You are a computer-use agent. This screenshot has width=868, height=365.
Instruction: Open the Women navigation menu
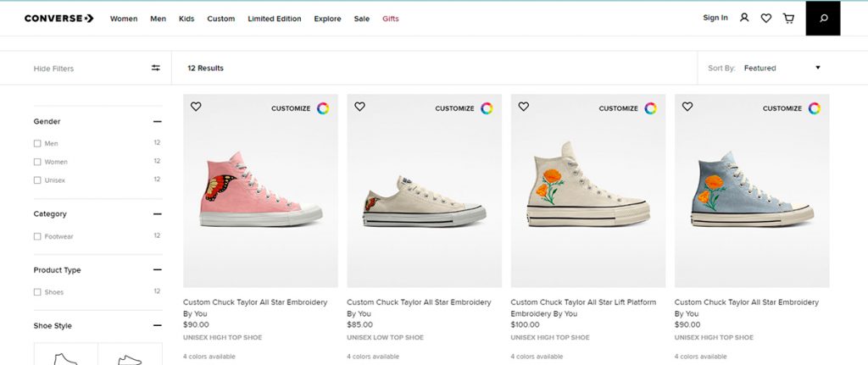[124, 19]
